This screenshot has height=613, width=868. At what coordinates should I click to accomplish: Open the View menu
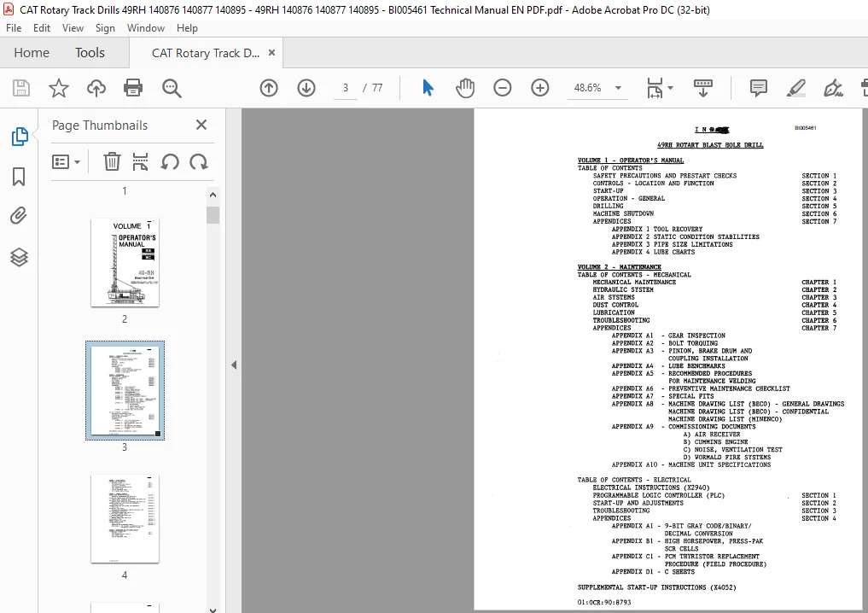73,27
